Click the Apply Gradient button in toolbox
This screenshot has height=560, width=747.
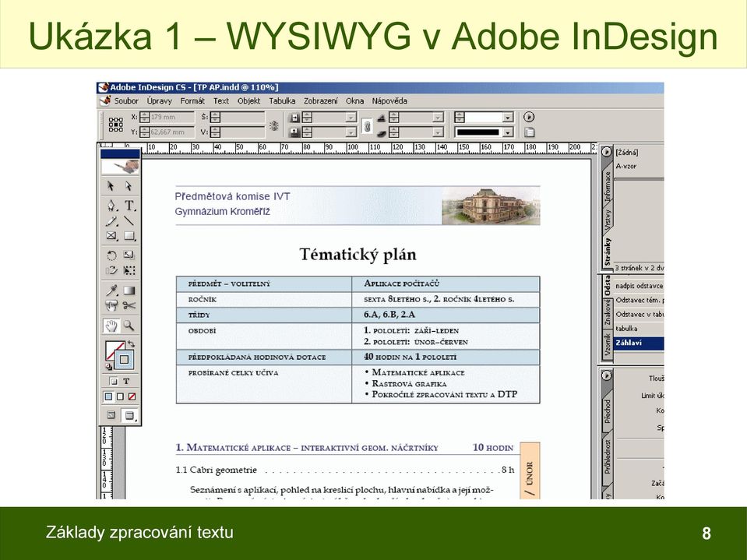121,396
